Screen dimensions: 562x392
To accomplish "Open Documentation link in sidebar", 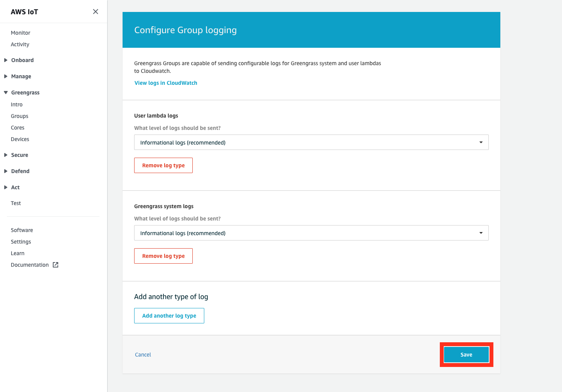I will pos(30,265).
